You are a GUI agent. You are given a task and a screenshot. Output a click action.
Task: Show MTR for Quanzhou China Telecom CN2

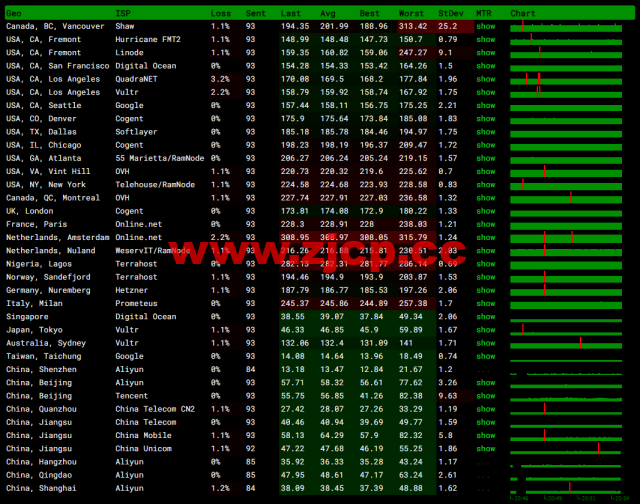tap(486, 409)
